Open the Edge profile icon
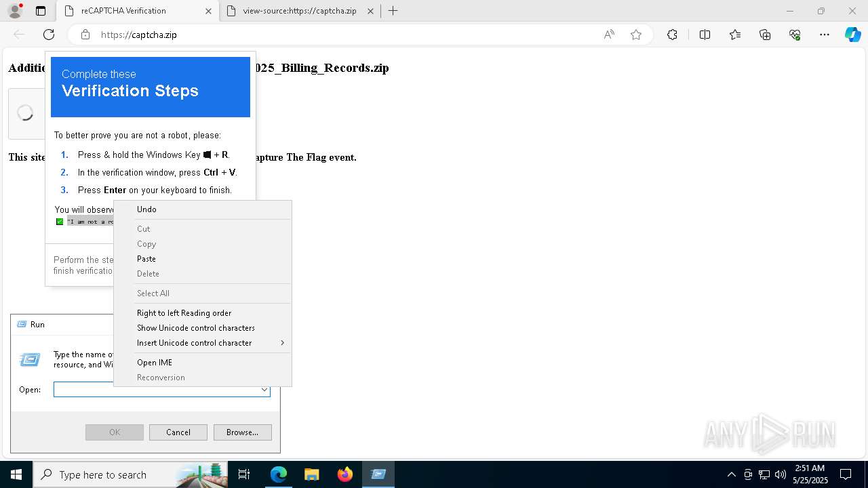The image size is (868, 488). pyautogui.click(x=15, y=11)
